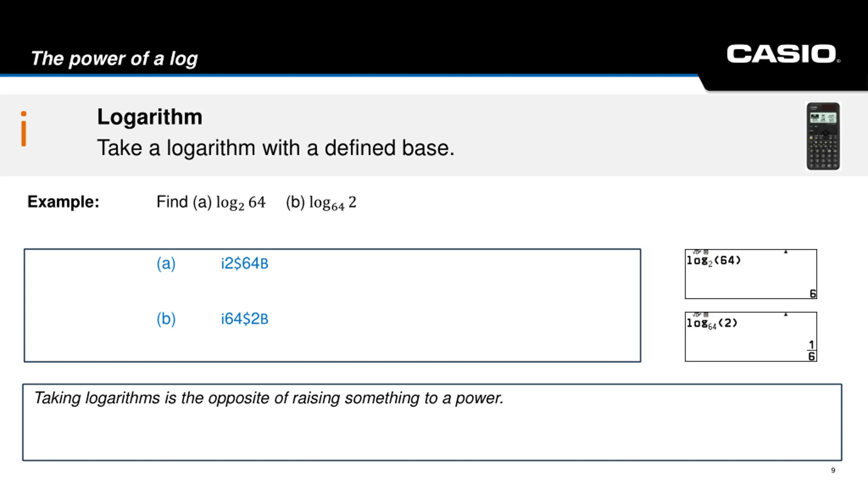The image size is (868, 488).
Task: Click the result 6 on first screen
Action: tap(813, 293)
